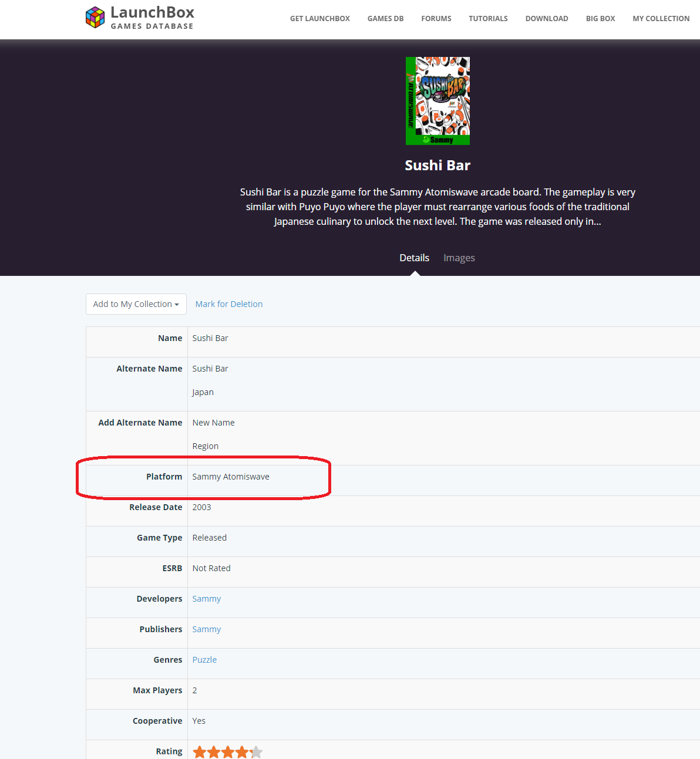
Task: Click the LaunchBox Games Database title text
Action: [152, 18]
